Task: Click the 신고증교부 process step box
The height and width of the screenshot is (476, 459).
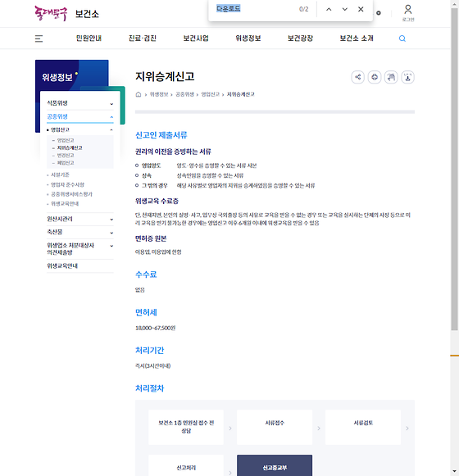Action: pos(275,465)
